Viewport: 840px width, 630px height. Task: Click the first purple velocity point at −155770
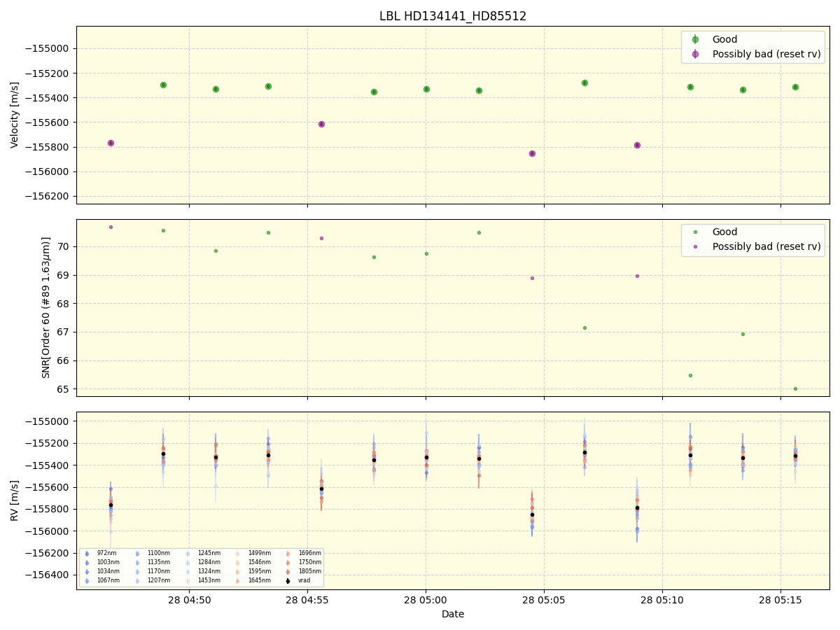click(111, 143)
